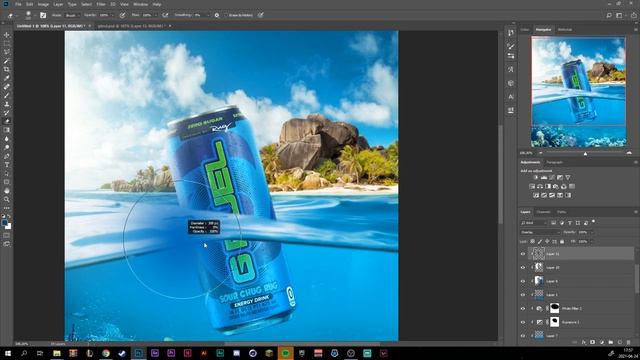Toggle visibility of Exposure 1 layer
Screen dimensions: 640x360
click(x=523, y=322)
